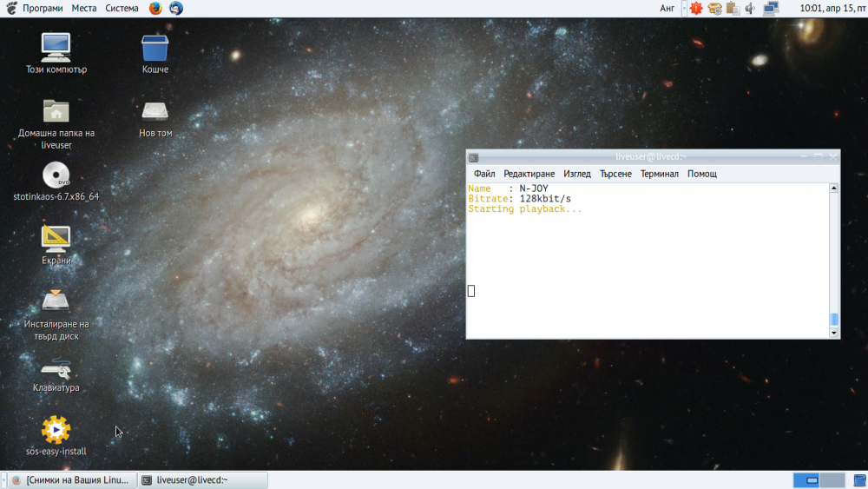This screenshot has width=868, height=489.
Task: Click the terminal scrollbar thumb
Action: tap(833, 320)
